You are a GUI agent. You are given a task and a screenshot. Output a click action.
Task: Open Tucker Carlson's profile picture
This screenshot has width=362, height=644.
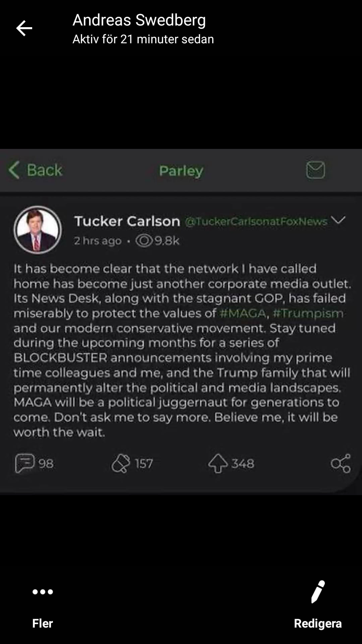[x=38, y=230]
